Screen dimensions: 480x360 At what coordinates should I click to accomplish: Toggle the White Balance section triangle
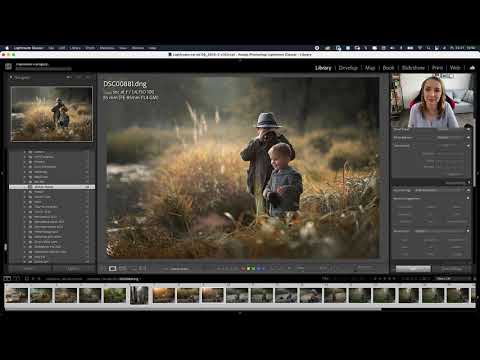(468, 137)
